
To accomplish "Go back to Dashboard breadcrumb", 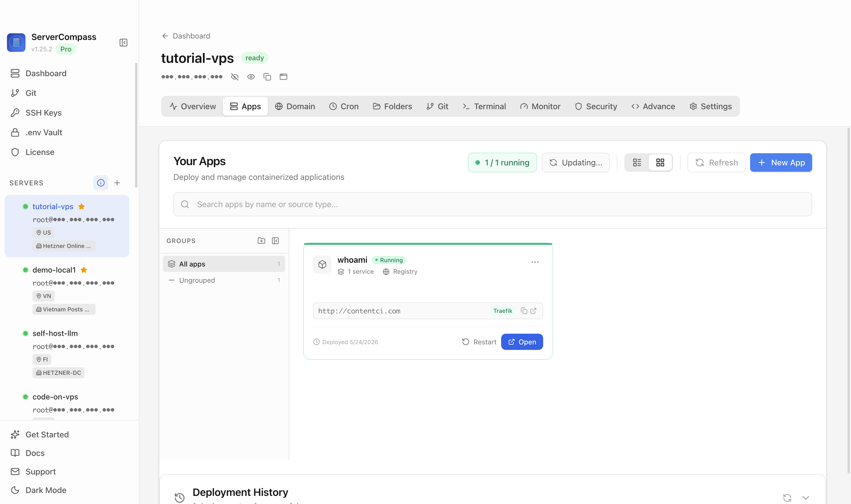I will click(x=186, y=36).
